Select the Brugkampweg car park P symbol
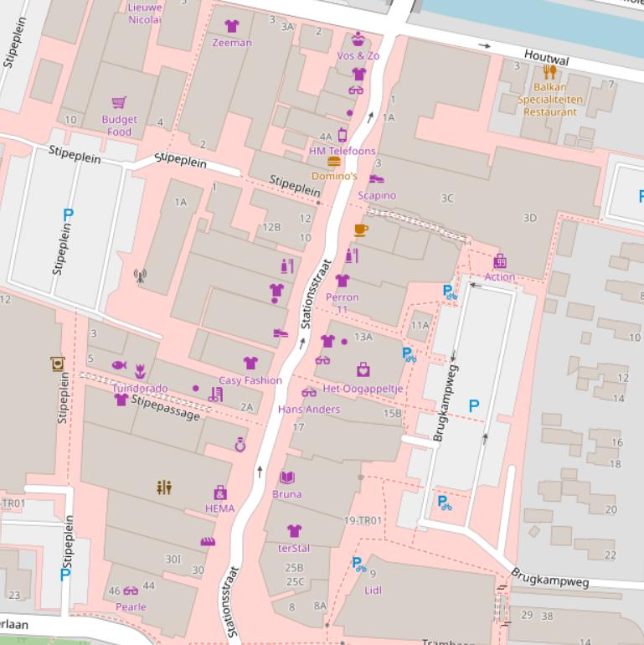 point(474,406)
